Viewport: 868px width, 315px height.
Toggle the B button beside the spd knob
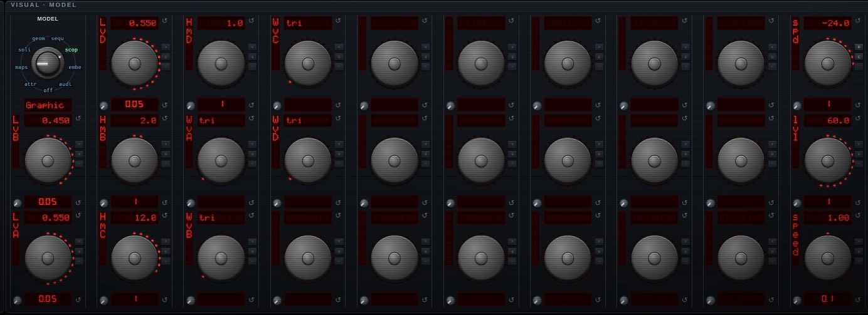[x=859, y=47]
